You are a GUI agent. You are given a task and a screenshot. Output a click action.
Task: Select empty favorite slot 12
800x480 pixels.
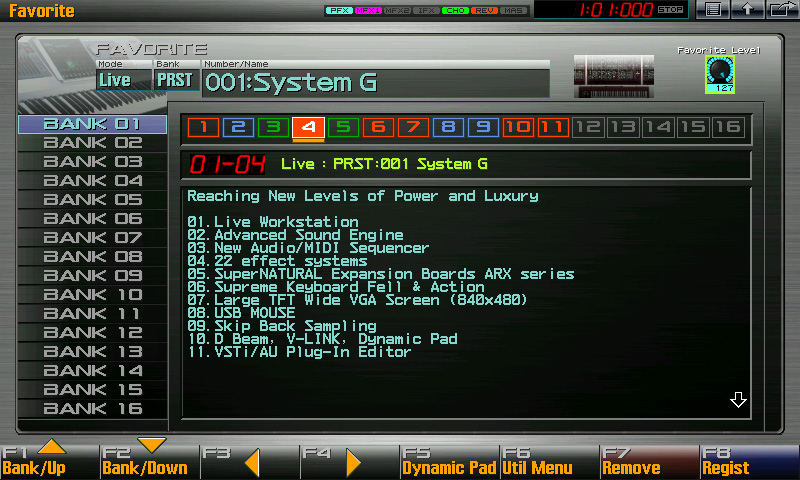(588, 127)
